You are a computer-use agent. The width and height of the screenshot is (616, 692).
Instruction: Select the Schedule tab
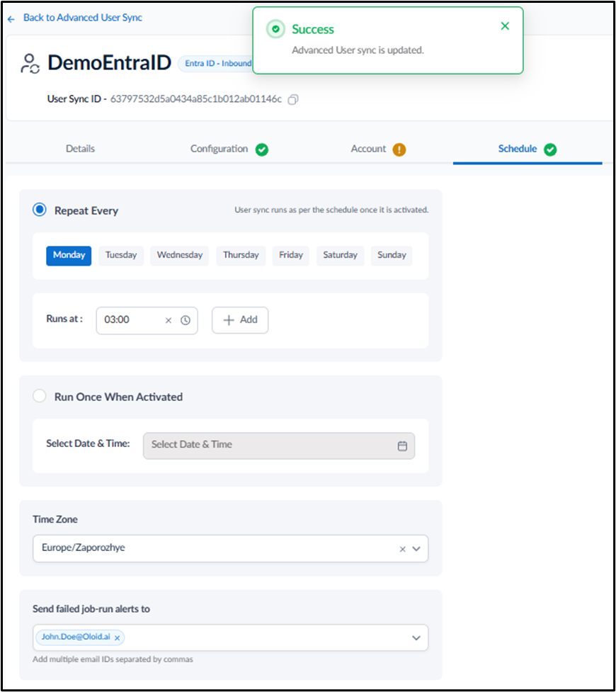[x=517, y=149]
